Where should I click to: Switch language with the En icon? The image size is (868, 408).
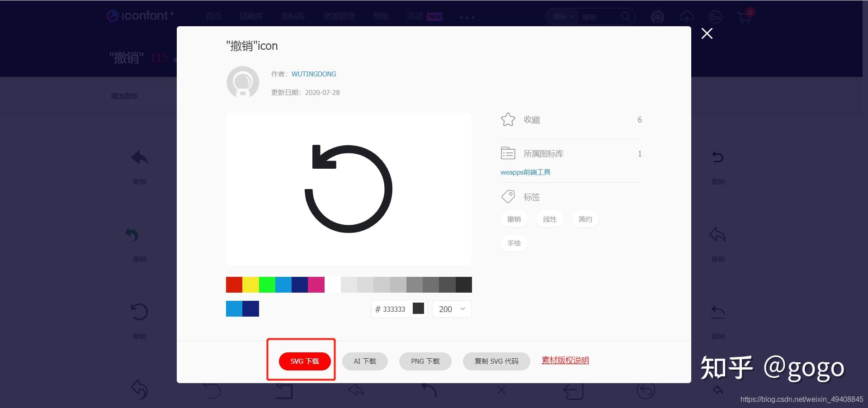pyautogui.click(x=716, y=17)
